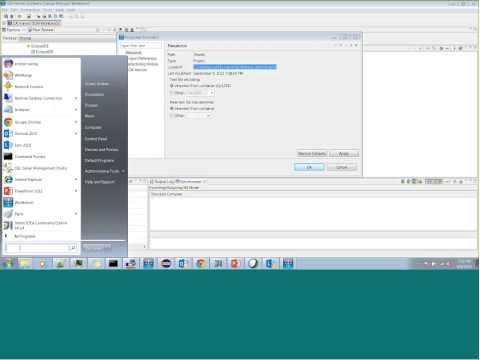Expand the PowerPoint 2010 jump list arrow

pos(76,191)
